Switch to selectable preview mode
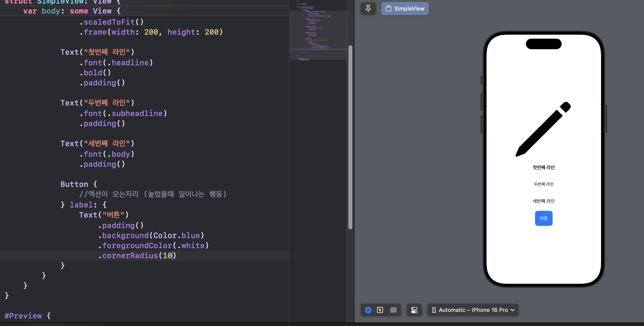 click(x=380, y=310)
